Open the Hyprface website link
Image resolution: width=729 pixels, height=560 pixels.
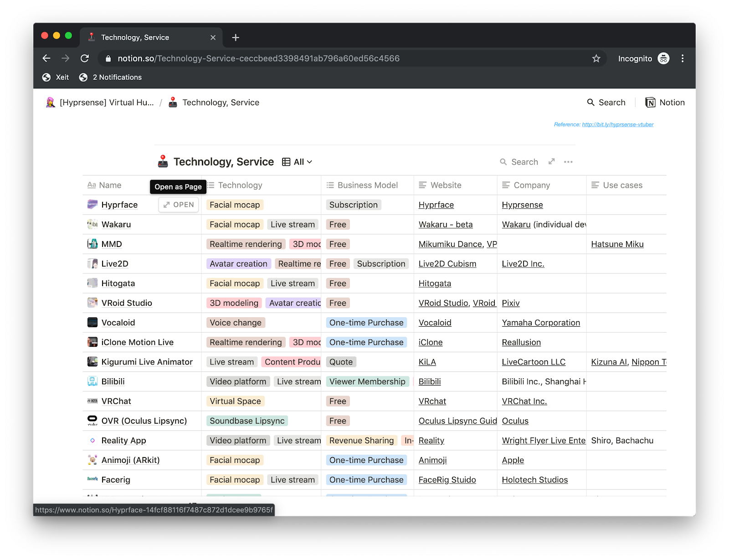(x=436, y=205)
